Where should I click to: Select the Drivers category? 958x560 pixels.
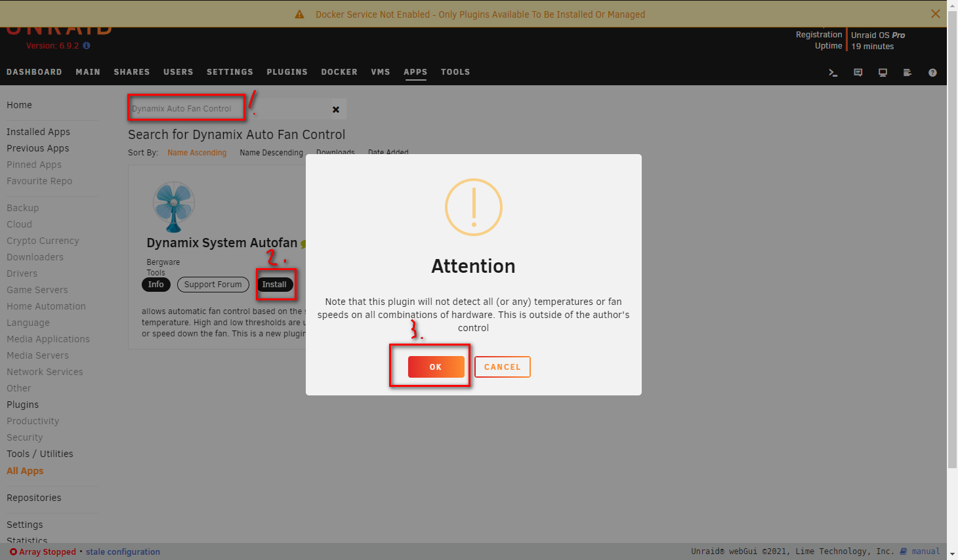(x=22, y=273)
